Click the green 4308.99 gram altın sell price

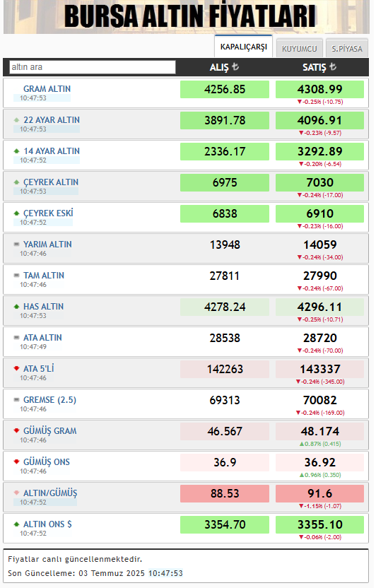(319, 89)
